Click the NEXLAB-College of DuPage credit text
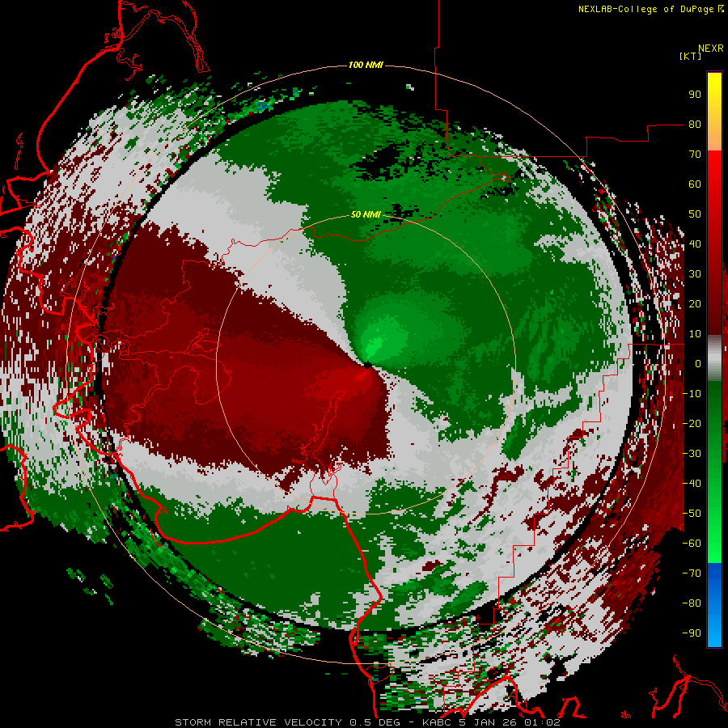 647,9
